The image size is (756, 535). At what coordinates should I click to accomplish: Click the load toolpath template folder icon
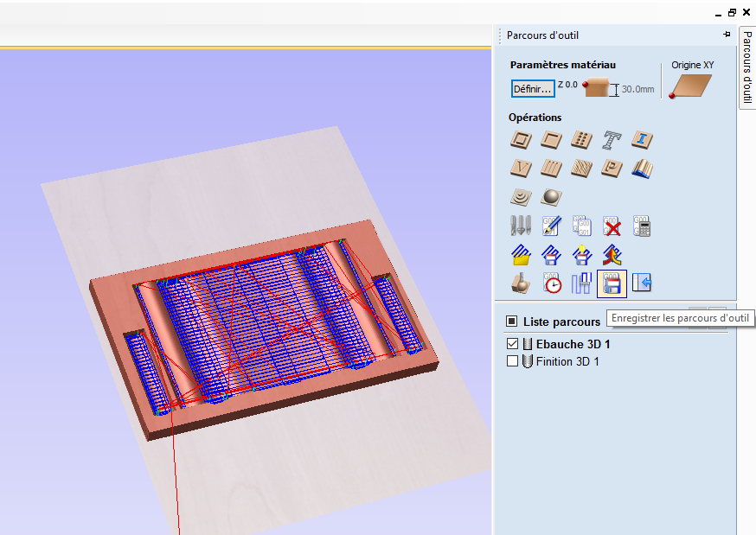click(x=521, y=255)
